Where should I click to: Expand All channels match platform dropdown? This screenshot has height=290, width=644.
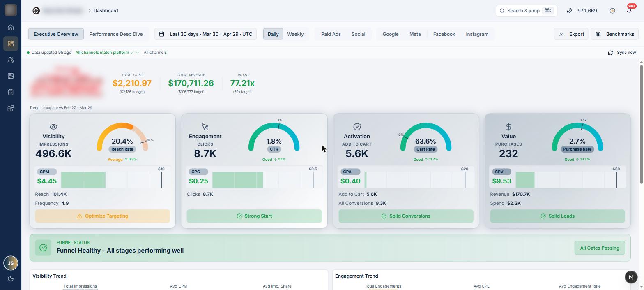point(107,53)
